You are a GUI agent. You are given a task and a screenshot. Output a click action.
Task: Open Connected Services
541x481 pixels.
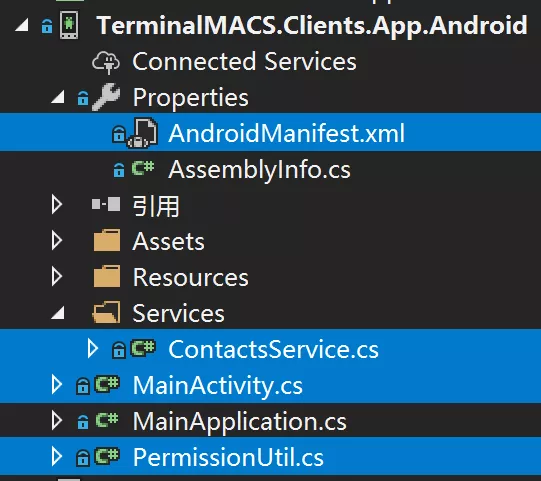pos(244,61)
